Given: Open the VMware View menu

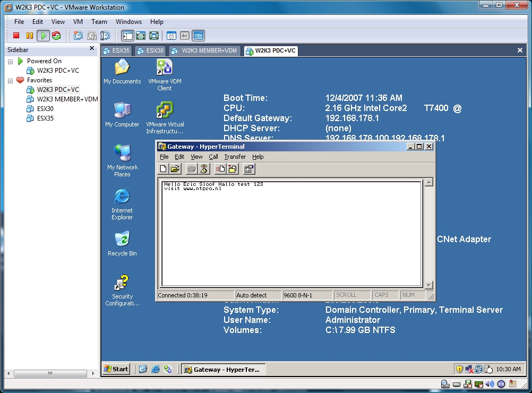Looking at the screenshot, I should (58, 22).
